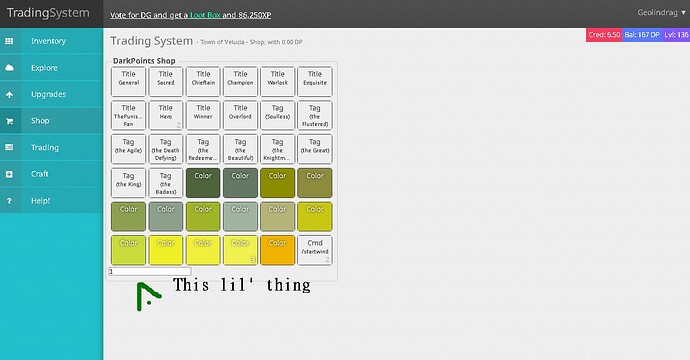Click the TradingSystem logo title

pos(48,13)
